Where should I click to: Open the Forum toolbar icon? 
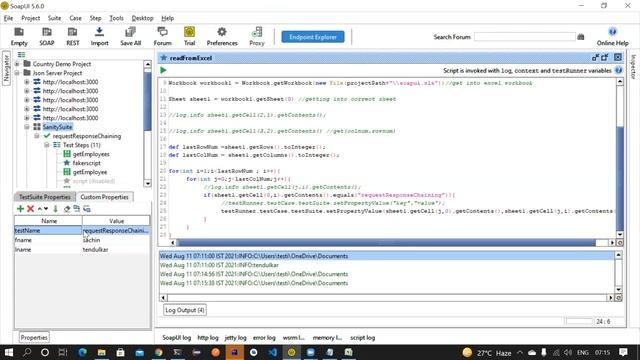pos(162,36)
